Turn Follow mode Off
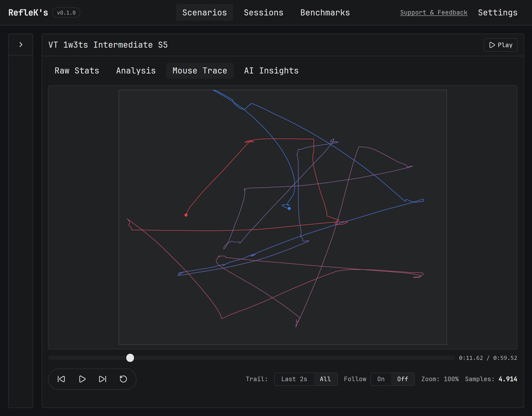Screen dimensions: 532x416 (402, 379)
